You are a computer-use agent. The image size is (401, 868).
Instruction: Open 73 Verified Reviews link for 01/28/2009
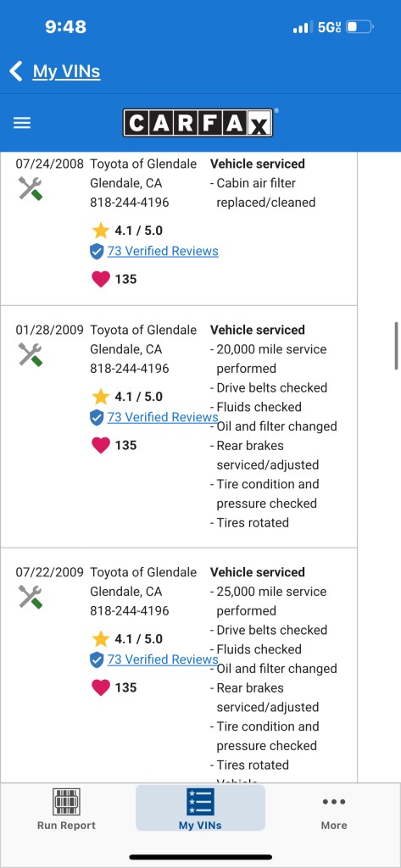(x=163, y=417)
